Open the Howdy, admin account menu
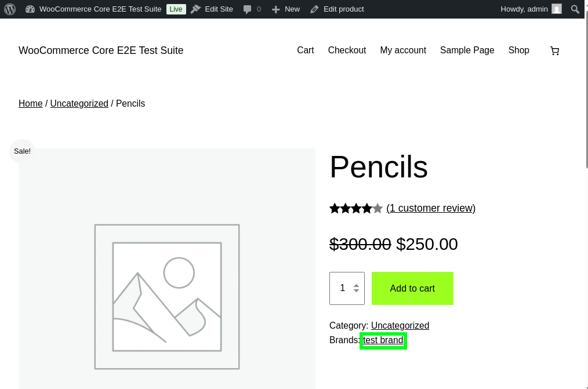This screenshot has width=588, height=389. (x=524, y=9)
